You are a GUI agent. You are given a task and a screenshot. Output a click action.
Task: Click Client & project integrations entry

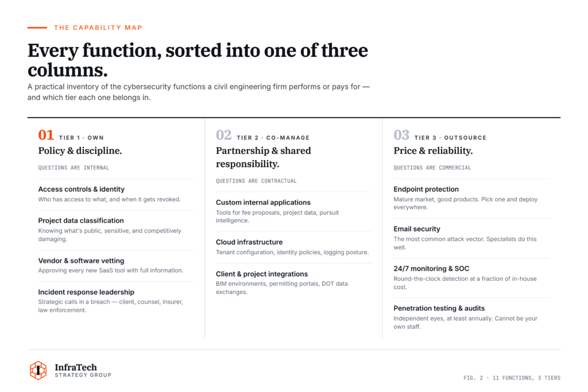262,274
